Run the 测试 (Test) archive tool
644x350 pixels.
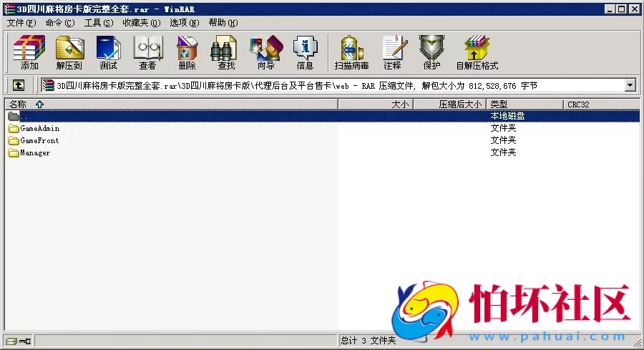pyautogui.click(x=109, y=52)
